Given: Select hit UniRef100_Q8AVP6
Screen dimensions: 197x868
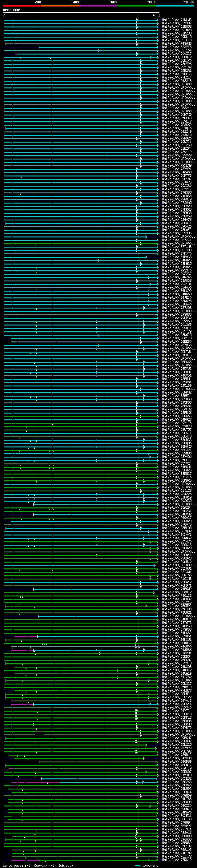Looking at the screenshot, I should click(x=177, y=64).
